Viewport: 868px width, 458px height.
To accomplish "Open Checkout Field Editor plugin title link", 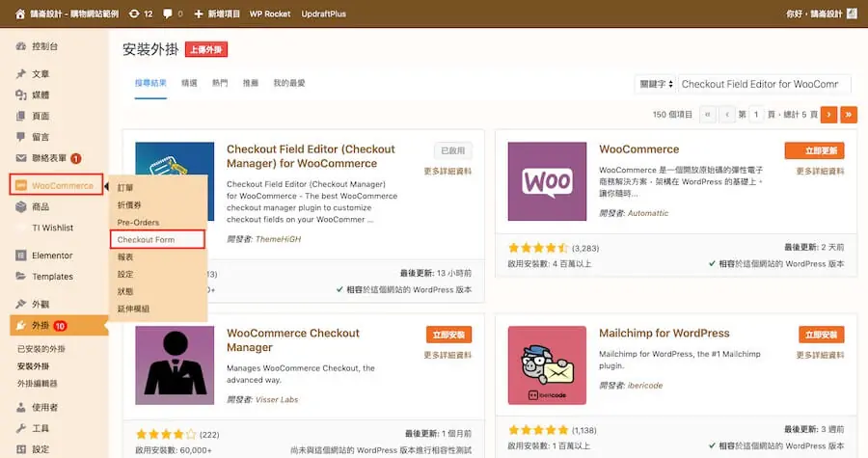I will (311, 156).
